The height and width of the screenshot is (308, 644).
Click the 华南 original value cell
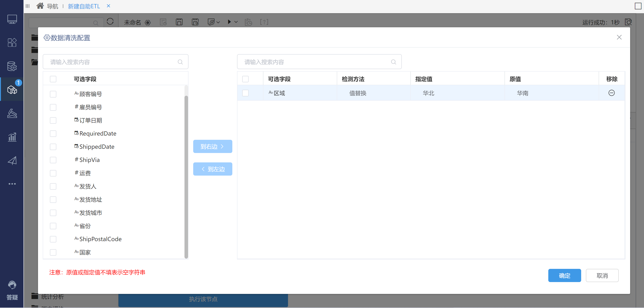pos(551,93)
